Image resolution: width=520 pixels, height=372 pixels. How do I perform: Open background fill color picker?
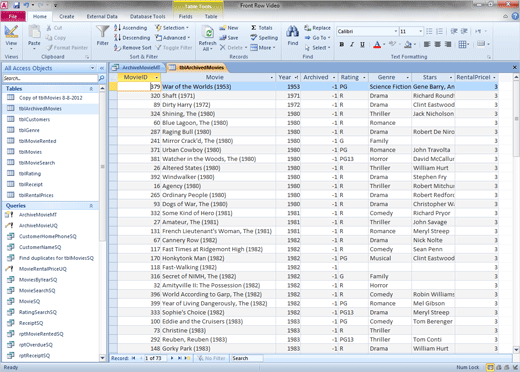click(415, 44)
